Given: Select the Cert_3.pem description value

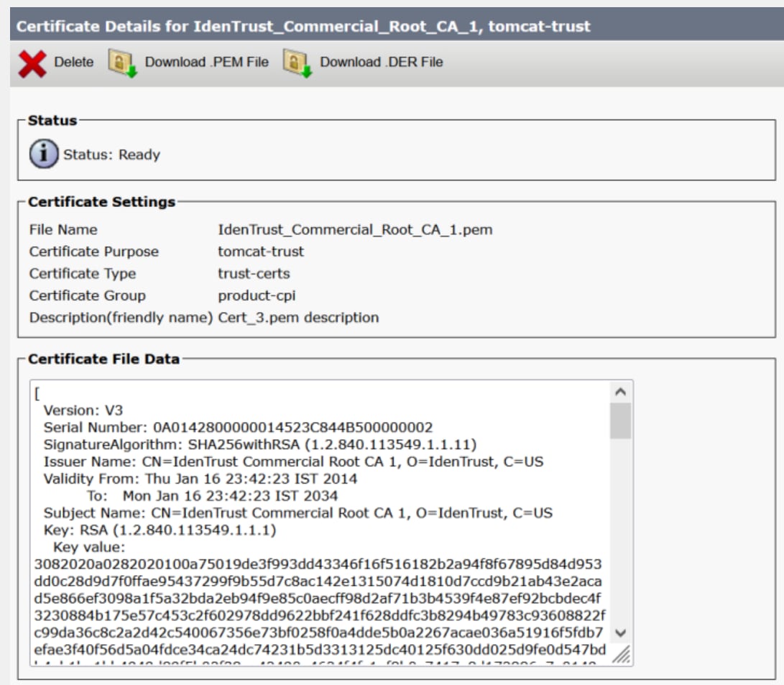Looking at the screenshot, I should [298, 318].
